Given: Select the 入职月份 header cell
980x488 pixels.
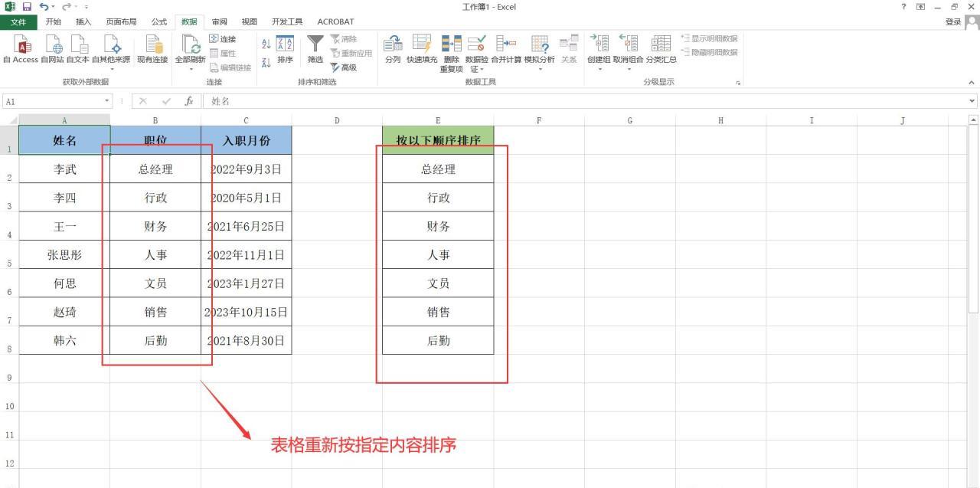Looking at the screenshot, I should 246,140.
